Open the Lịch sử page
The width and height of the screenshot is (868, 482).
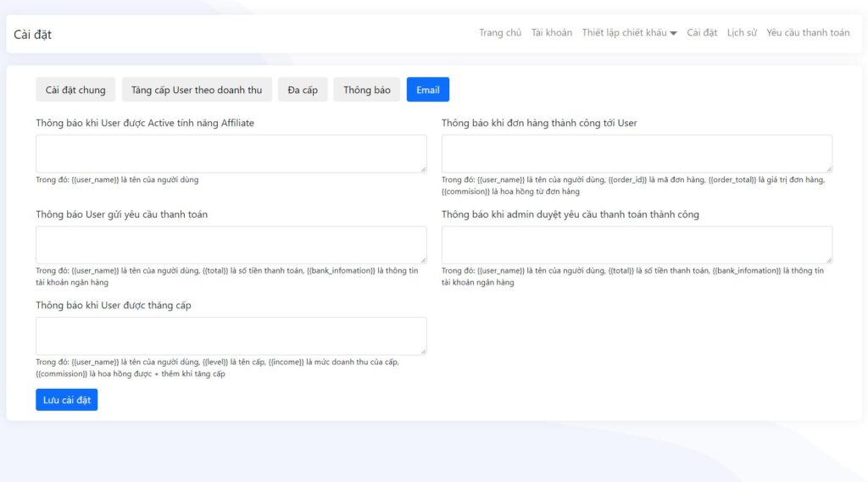[742, 33]
